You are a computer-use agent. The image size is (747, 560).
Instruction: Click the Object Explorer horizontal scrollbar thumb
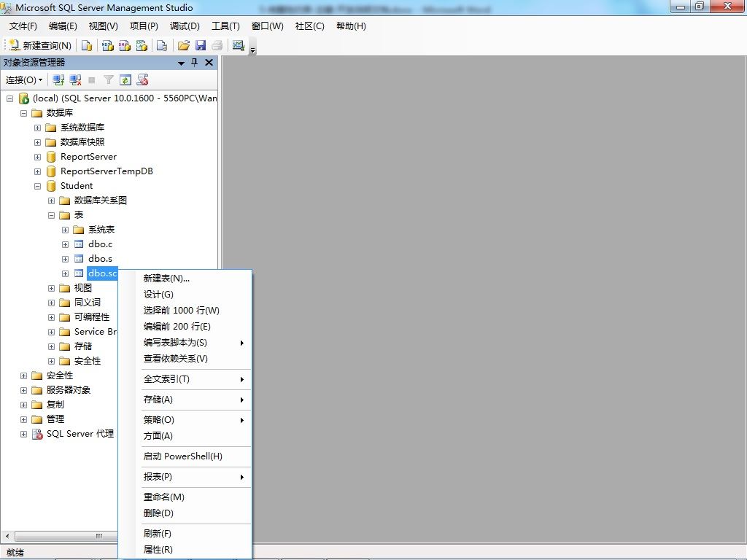click(x=66, y=536)
